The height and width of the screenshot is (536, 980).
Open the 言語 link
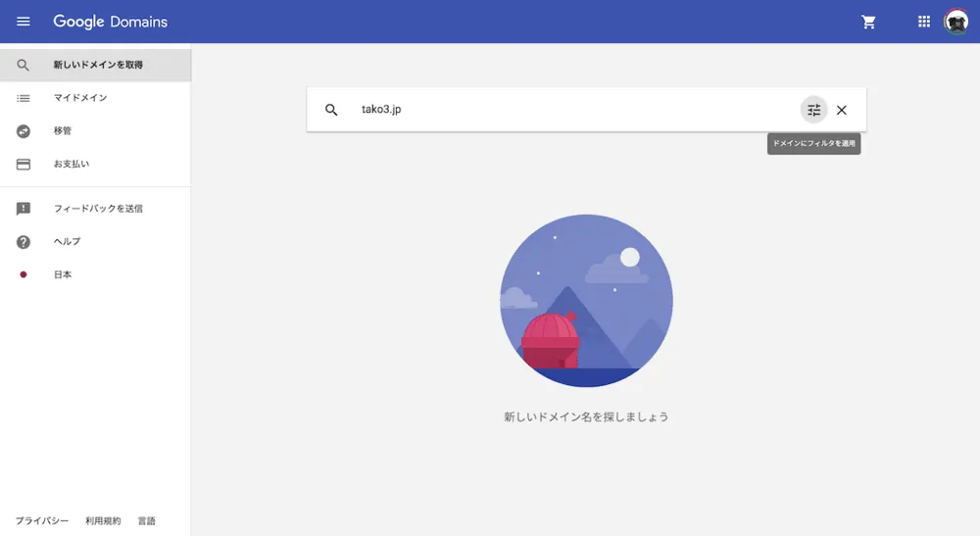point(146,520)
